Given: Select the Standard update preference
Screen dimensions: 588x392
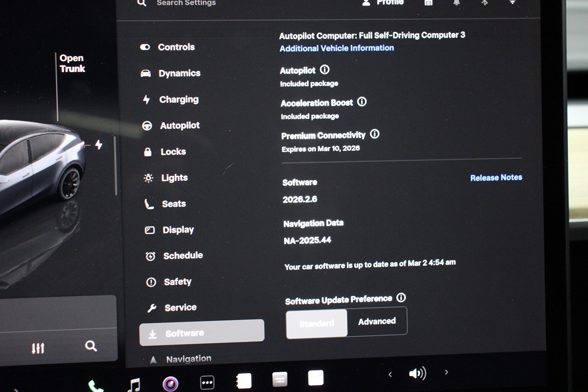Looking at the screenshot, I should pyautogui.click(x=317, y=323).
